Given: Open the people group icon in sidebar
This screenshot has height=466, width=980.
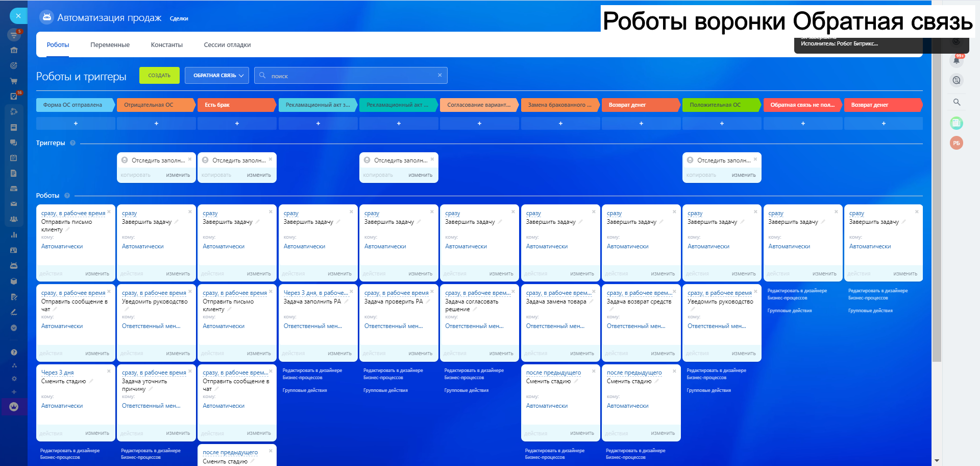Looking at the screenshot, I should point(14,219).
